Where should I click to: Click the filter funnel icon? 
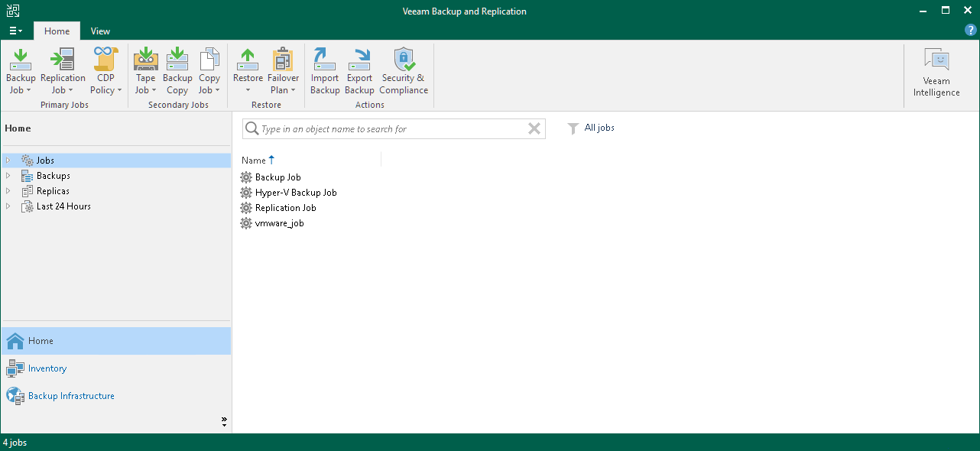tap(573, 128)
